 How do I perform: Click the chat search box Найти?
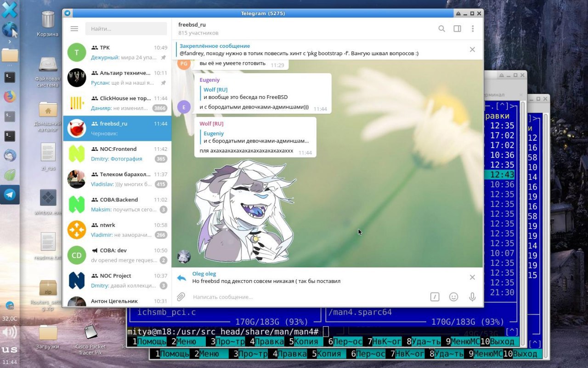click(x=126, y=29)
